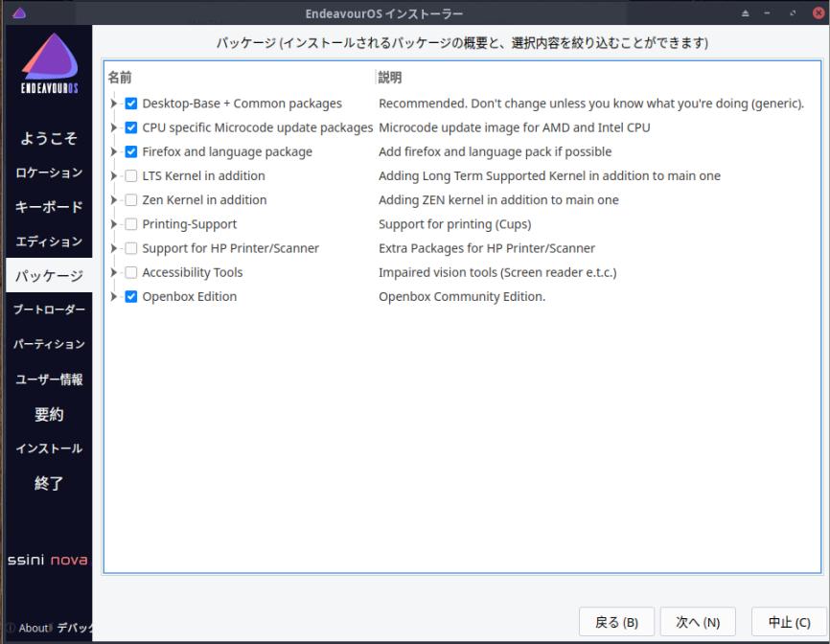Enable LTS Kernel in addition

[130, 175]
